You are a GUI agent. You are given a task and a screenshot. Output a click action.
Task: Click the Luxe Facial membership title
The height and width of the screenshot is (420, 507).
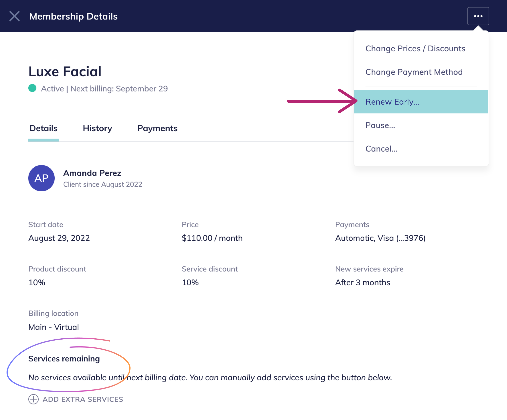[65, 71]
